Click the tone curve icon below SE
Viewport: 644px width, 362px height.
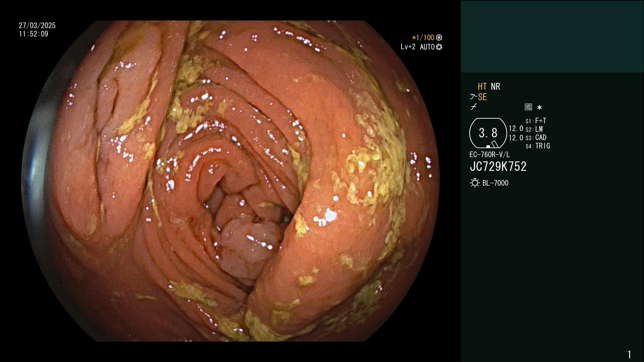[474, 107]
